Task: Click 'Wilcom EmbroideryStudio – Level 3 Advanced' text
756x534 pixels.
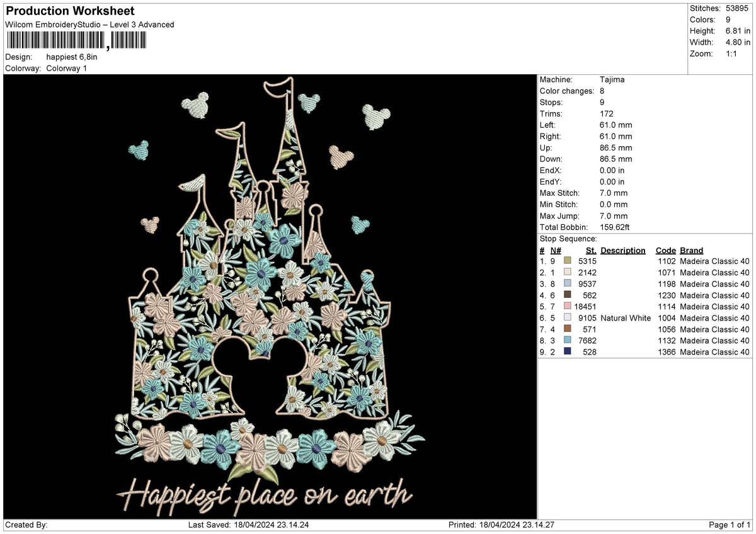Action: coord(89,25)
